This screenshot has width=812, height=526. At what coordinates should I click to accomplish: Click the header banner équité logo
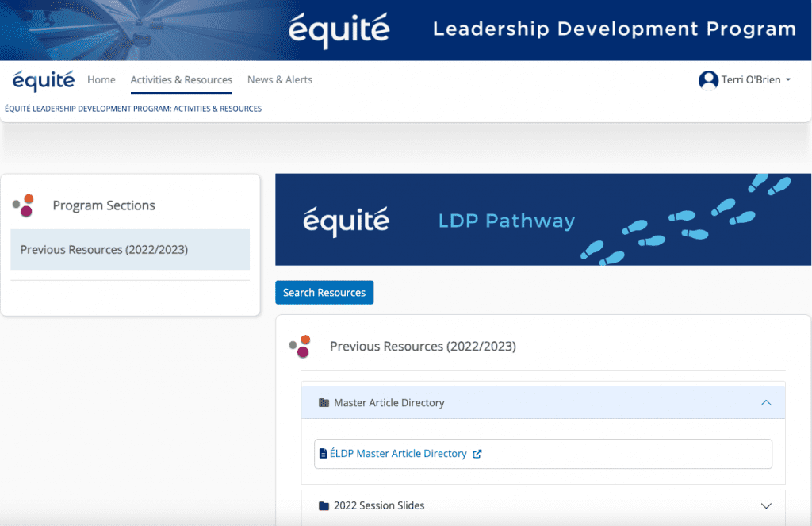pos(339,31)
